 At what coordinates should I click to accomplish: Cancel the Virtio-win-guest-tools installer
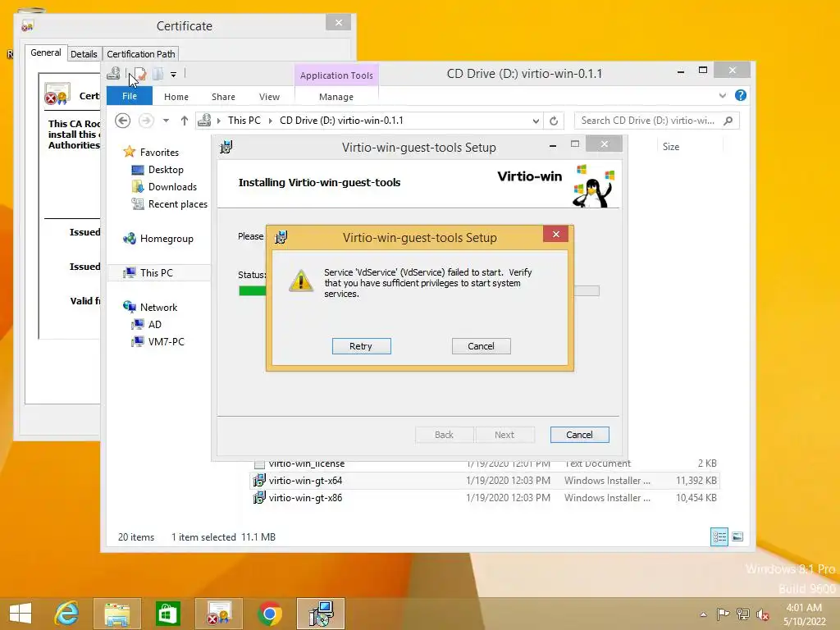tap(579, 435)
